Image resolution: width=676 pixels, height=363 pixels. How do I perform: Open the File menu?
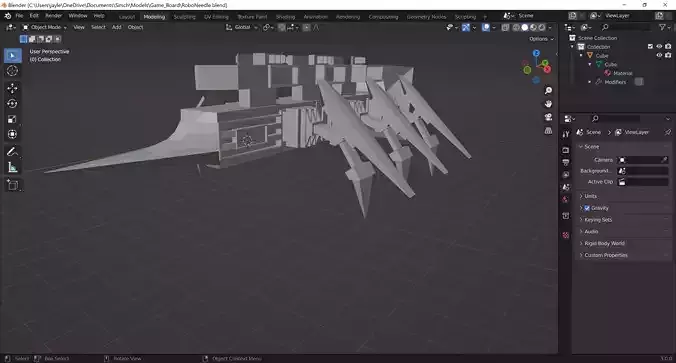pos(19,16)
